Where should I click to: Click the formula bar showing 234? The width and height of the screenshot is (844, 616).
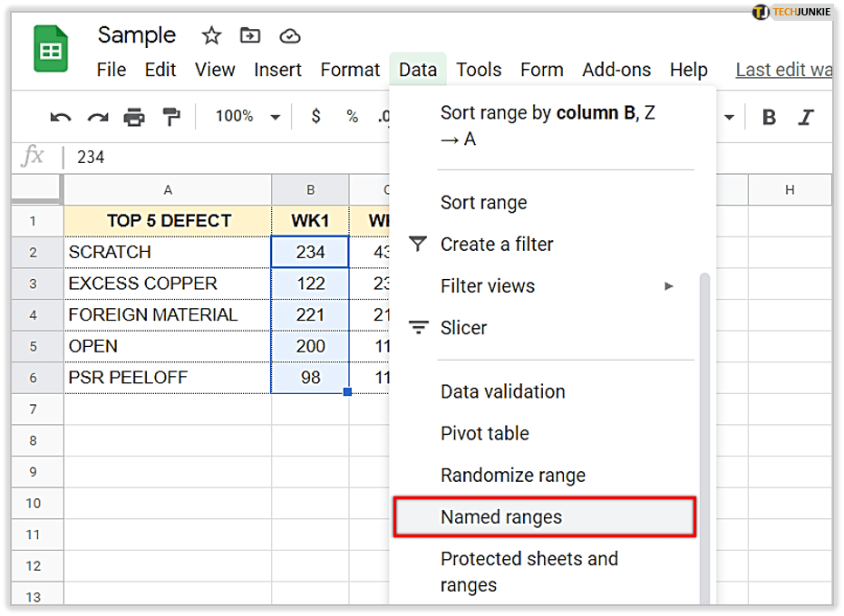(227, 158)
